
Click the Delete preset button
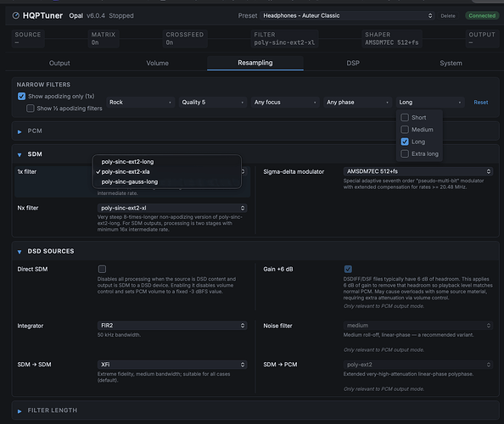[x=448, y=16]
